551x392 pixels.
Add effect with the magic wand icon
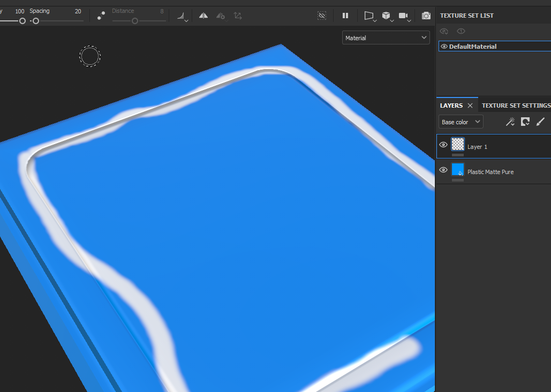pyautogui.click(x=510, y=122)
